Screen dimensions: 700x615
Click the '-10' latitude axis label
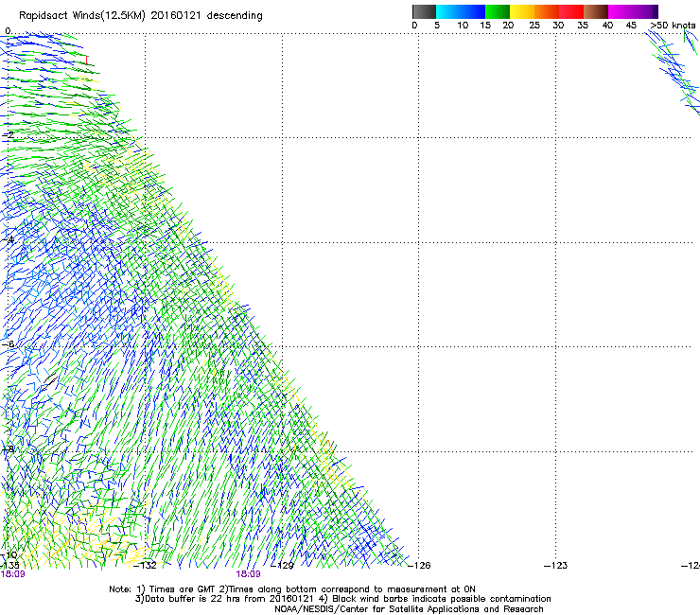point(9,554)
